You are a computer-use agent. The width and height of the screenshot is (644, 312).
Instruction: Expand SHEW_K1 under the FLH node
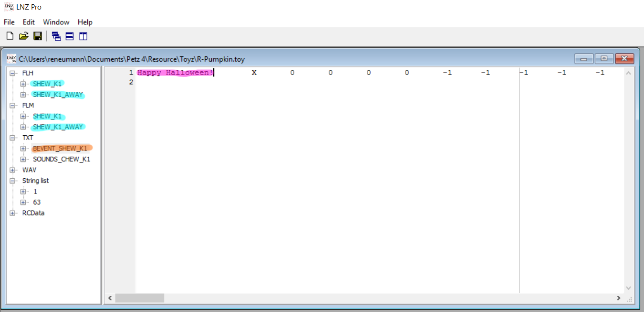tap(23, 84)
